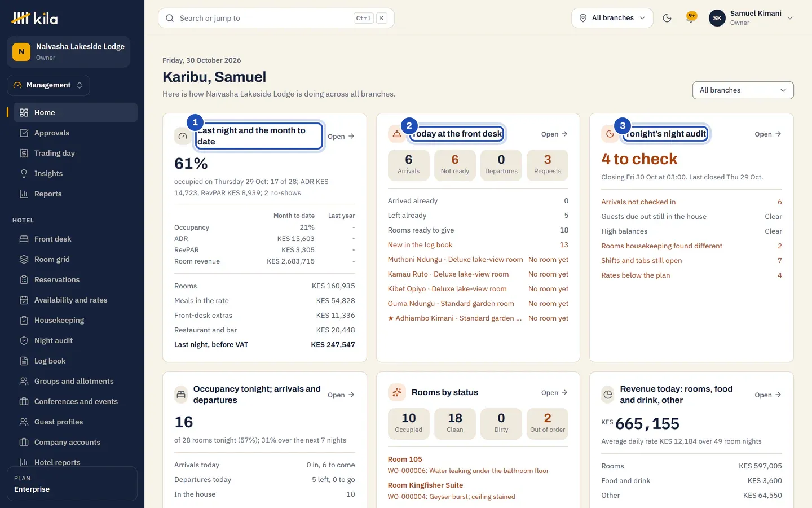This screenshot has width=812, height=508.
Task: Click the Reservations icon
Action: pyautogui.click(x=24, y=280)
